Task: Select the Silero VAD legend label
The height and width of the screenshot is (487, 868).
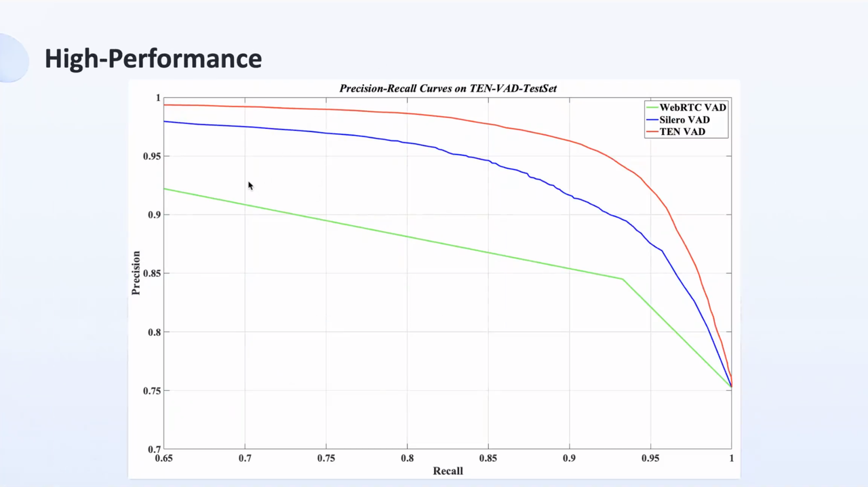Action: (685, 119)
